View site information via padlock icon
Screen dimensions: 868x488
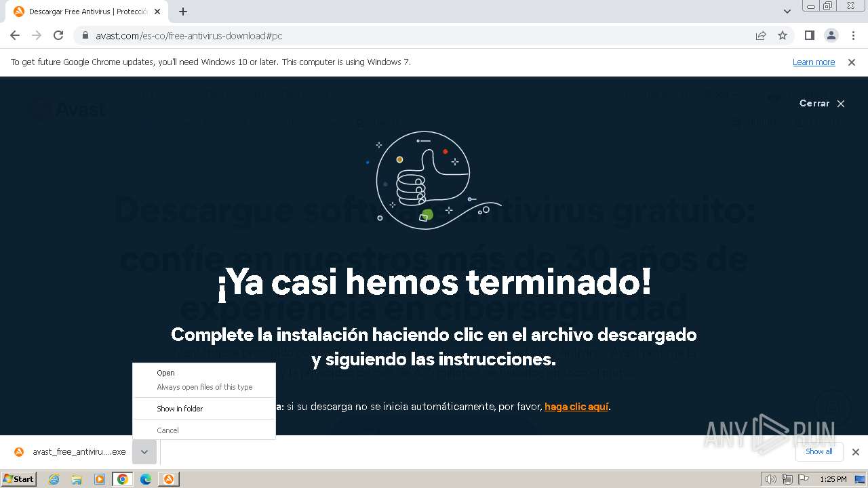click(x=85, y=35)
